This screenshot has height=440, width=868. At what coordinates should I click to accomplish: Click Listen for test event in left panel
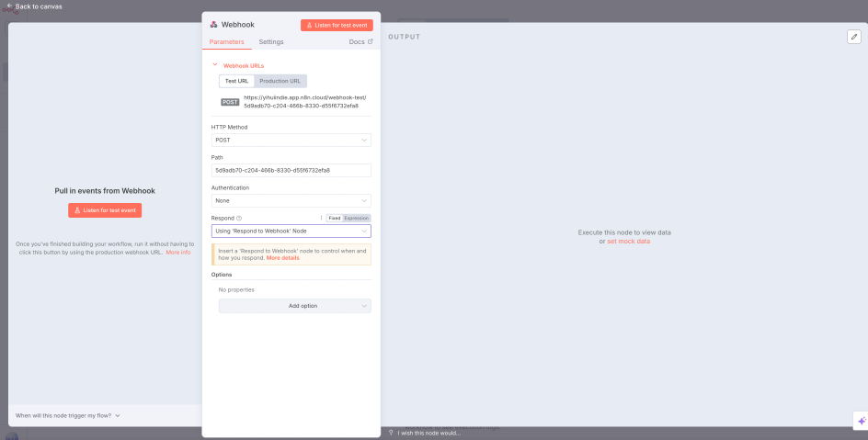[x=105, y=210]
